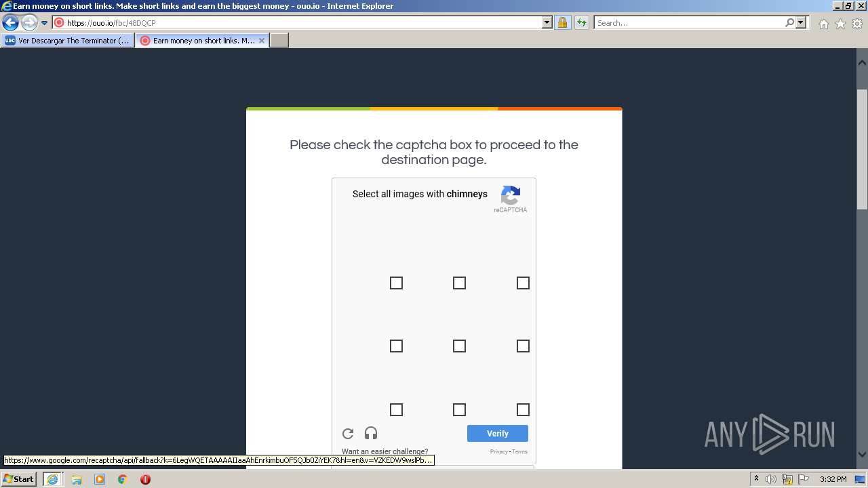This screenshot has height=488, width=868.
Task: Click the "Please check the captcha box" heading
Action: pos(434,152)
